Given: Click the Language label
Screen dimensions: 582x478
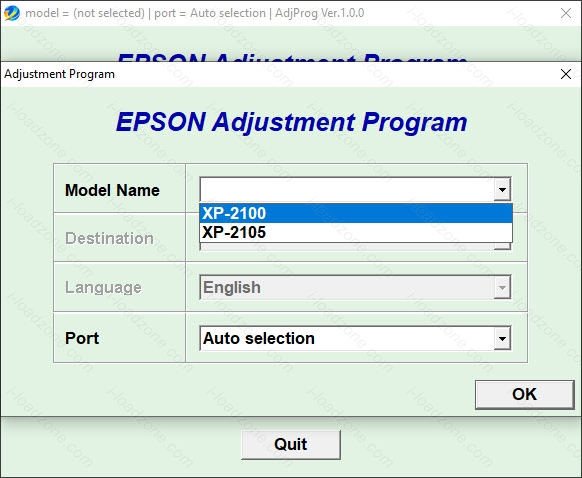Looking at the screenshot, I should [x=103, y=288].
